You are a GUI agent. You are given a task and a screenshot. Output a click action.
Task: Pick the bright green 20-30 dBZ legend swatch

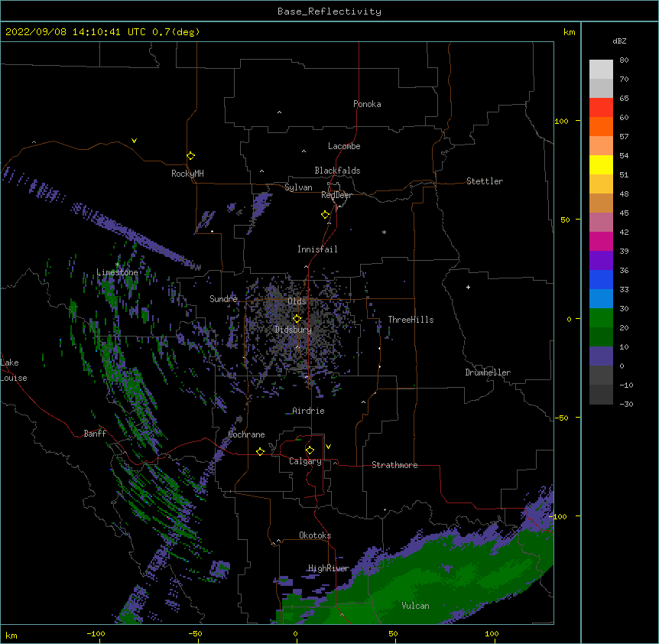[601, 318]
